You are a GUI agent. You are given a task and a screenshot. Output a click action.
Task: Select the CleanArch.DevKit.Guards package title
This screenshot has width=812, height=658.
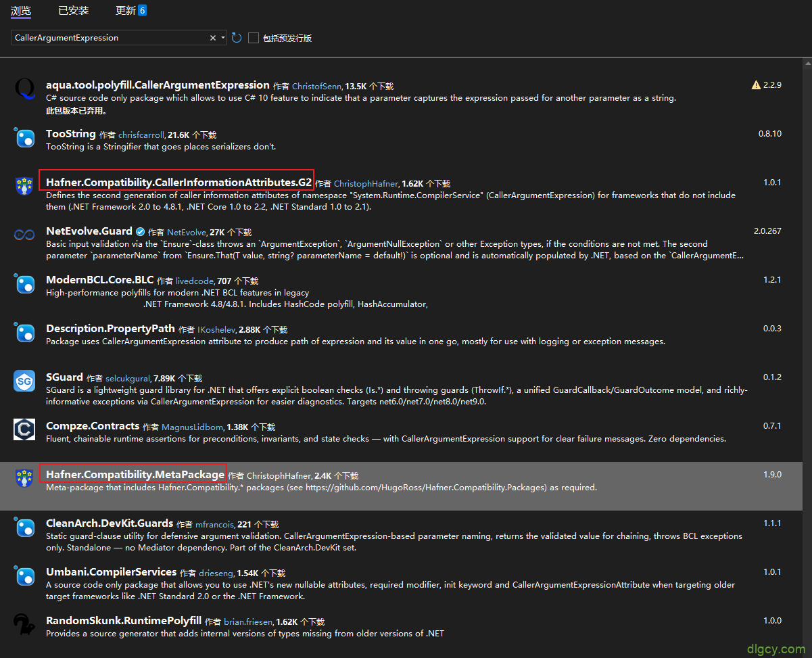coord(110,523)
